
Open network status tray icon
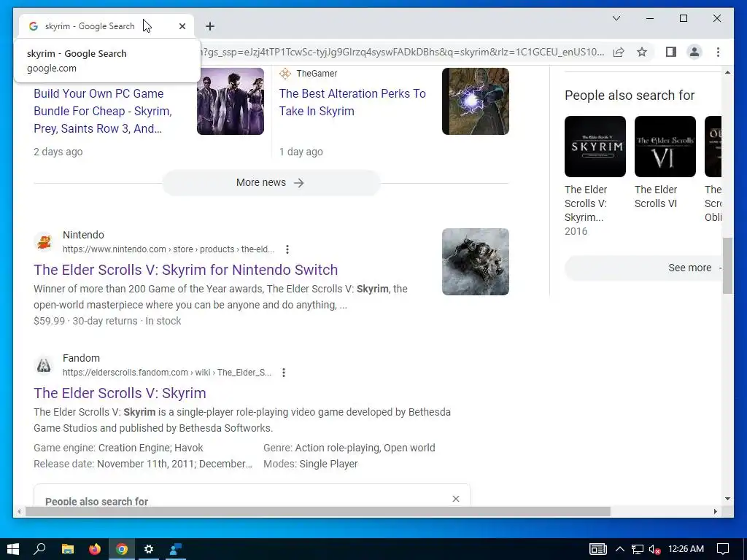[637, 550]
